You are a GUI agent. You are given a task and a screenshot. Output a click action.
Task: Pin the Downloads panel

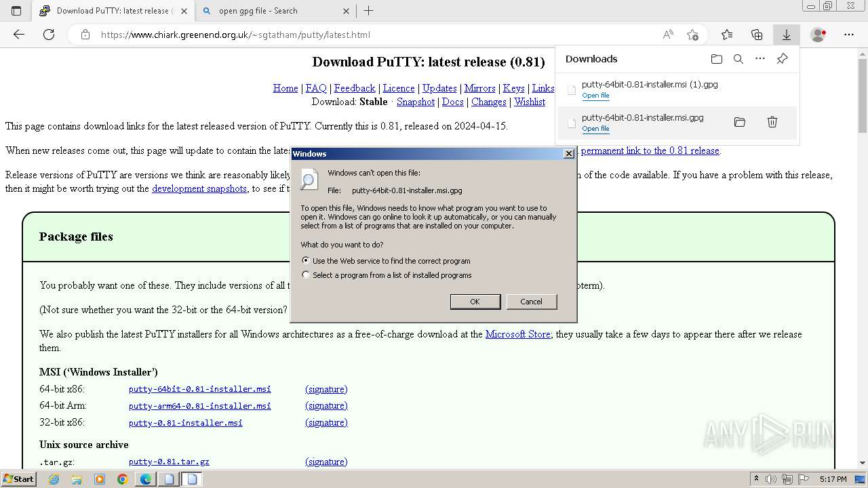click(x=782, y=59)
